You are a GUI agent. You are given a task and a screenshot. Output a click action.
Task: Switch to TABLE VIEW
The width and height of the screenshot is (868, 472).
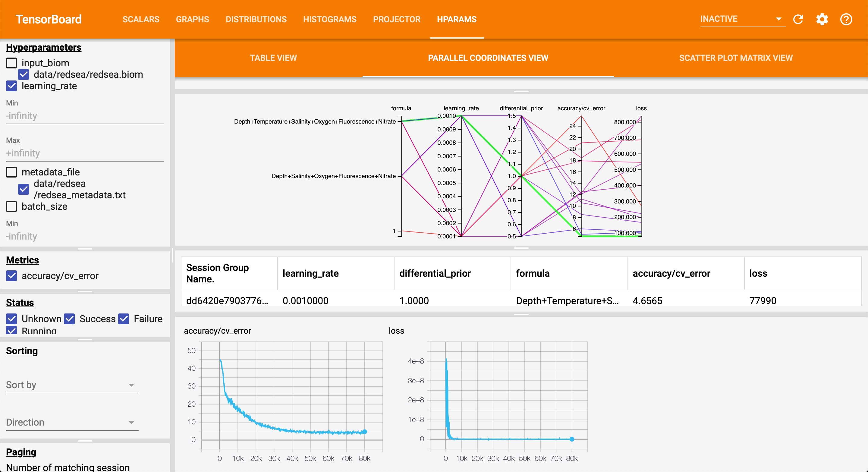[x=273, y=58]
